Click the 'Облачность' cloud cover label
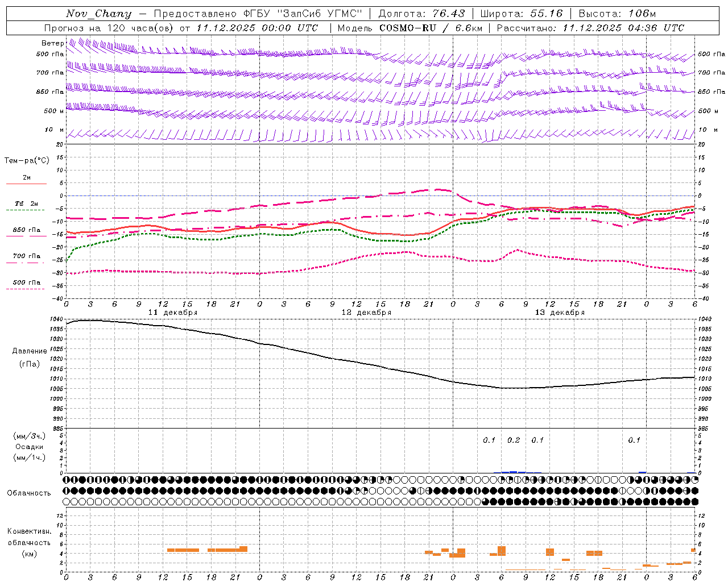 (29, 493)
